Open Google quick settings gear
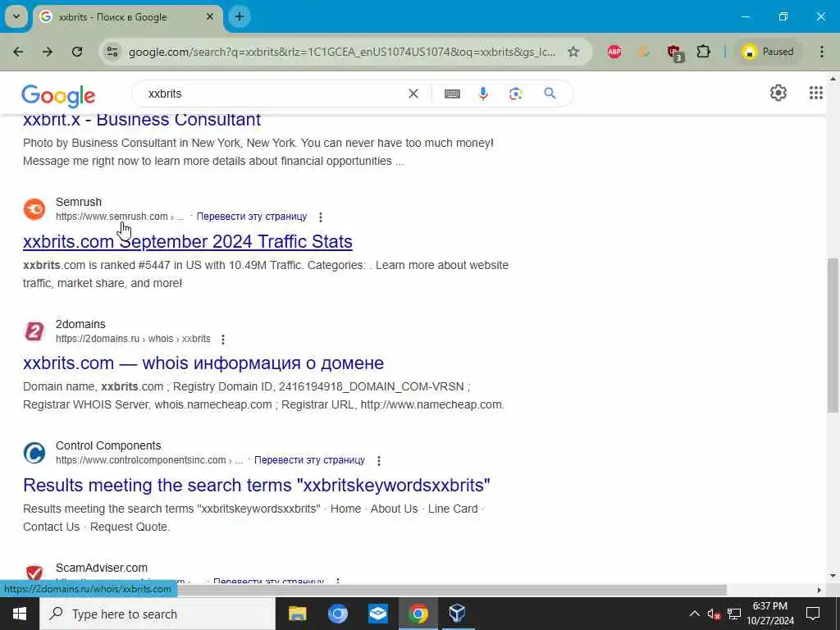The height and width of the screenshot is (630, 840). click(778, 93)
